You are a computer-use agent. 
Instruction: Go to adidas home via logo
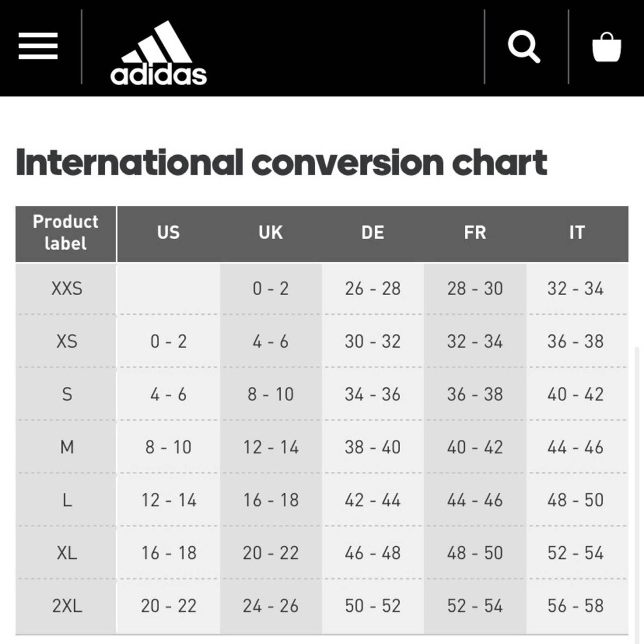[159, 53]
